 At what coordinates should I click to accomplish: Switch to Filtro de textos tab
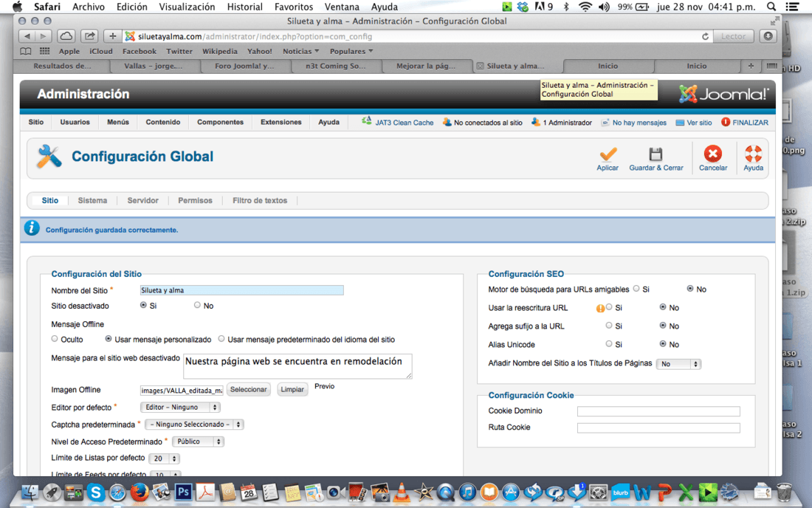click(x=259, y=200)
